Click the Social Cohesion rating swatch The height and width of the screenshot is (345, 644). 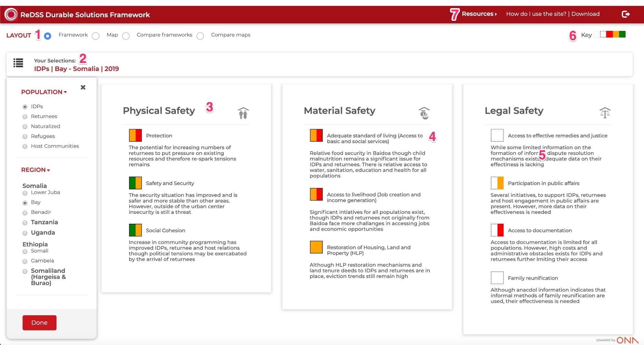tap(135, 230)
